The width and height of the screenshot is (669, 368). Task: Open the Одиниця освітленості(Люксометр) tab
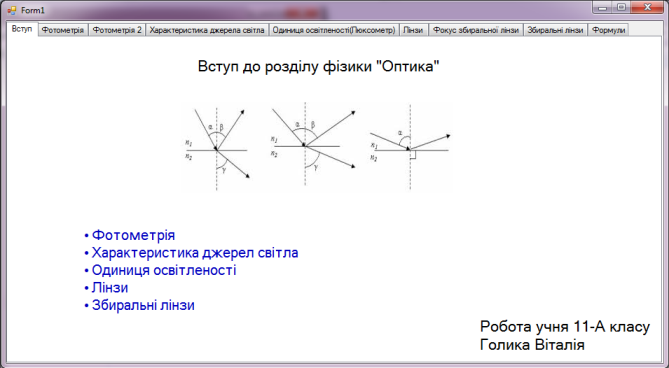click(x=334, y=30)
